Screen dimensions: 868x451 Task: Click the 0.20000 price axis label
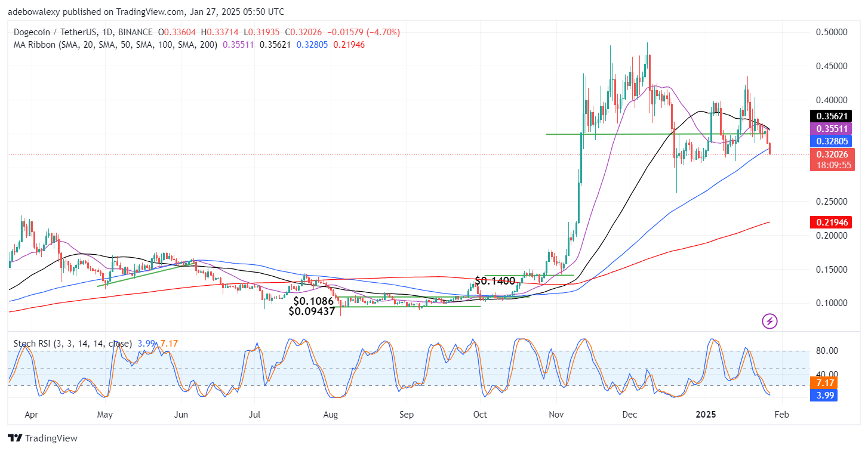pyautogui.click(x=832, y=236)
